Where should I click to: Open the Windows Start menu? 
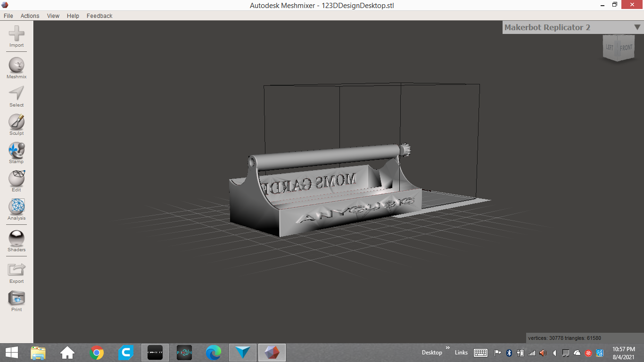pos(11,352)
